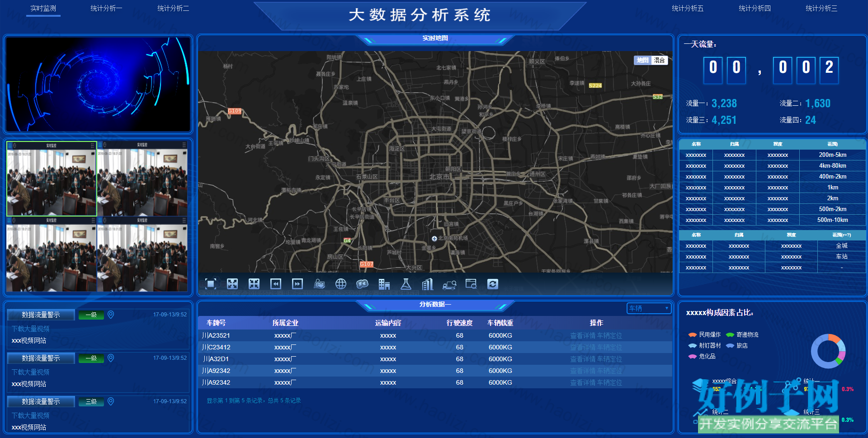Image resolution: width=868 pixels, height=438 pixels.
Task: Toggle 民用爆炸 legend in donut chart
Action: (704, 334)
